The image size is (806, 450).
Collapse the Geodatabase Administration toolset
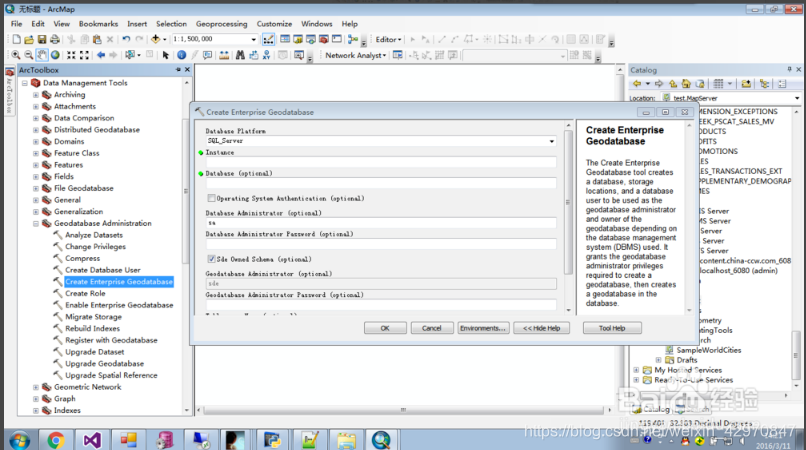pos(35,223)
